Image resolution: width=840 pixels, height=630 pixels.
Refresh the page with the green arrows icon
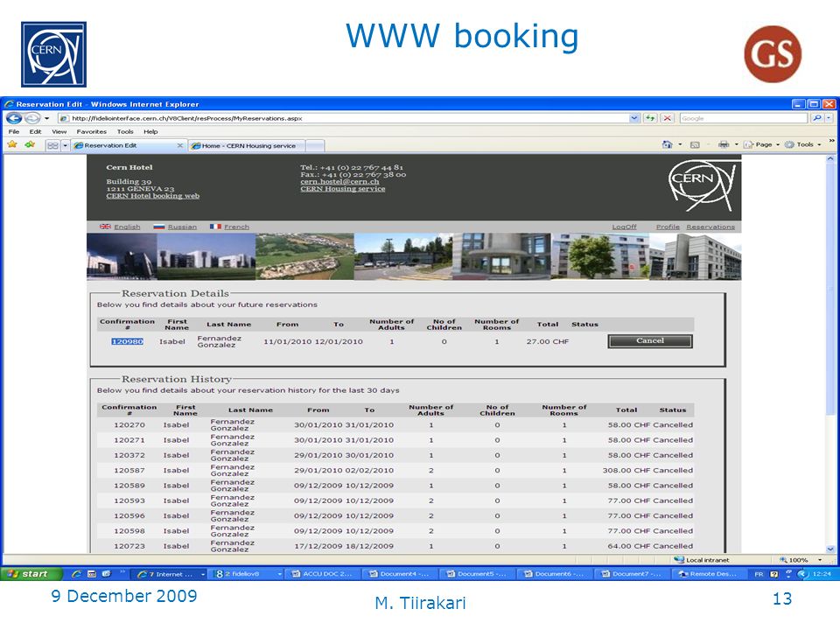pos(650,118)
